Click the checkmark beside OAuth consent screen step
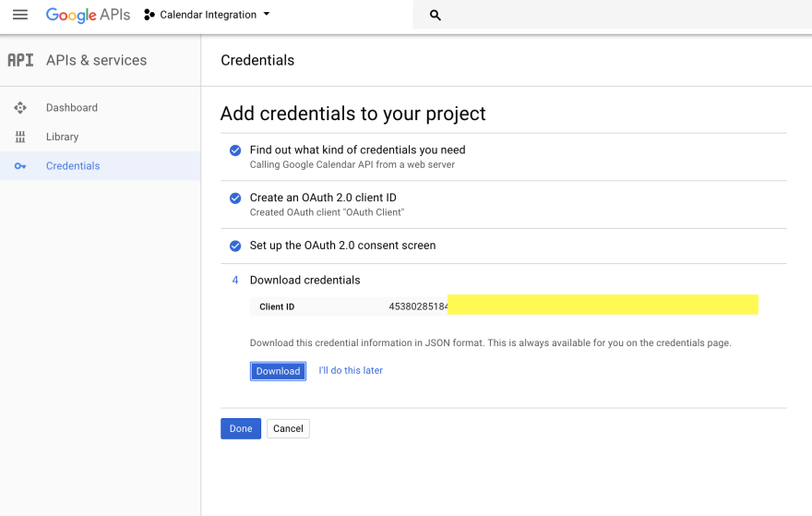This screenshot has height=516, width=812. click(x=234, y=246)
